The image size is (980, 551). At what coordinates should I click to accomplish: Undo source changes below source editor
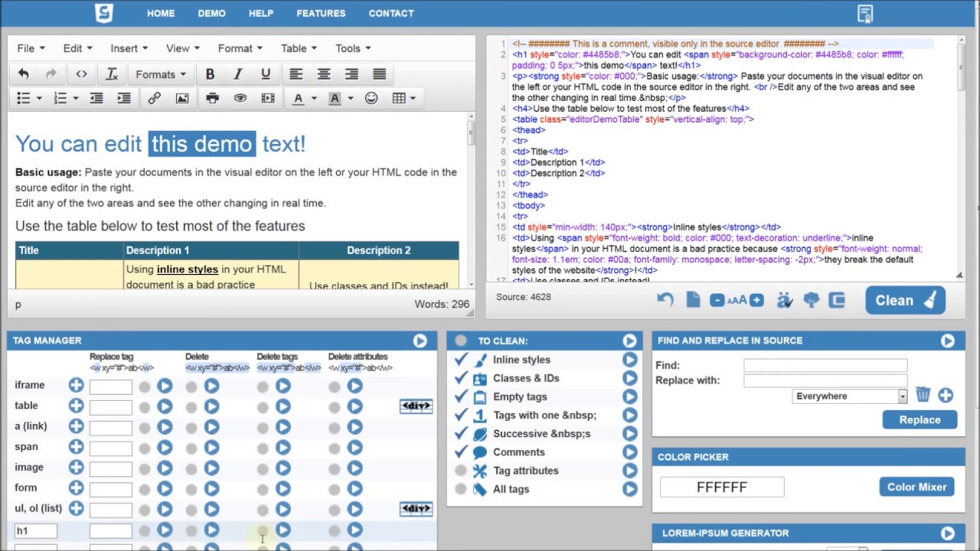[665, 300]
